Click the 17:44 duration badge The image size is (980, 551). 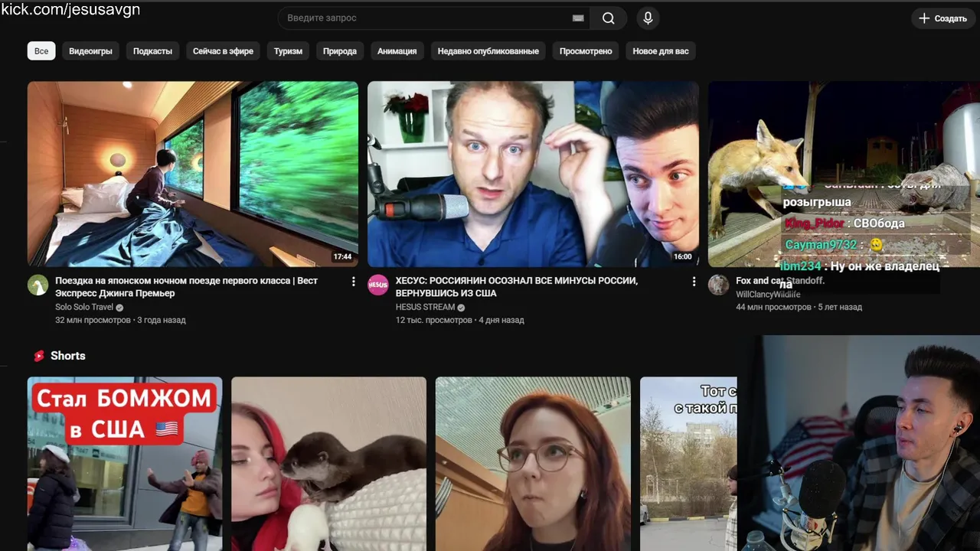[342, 257]
